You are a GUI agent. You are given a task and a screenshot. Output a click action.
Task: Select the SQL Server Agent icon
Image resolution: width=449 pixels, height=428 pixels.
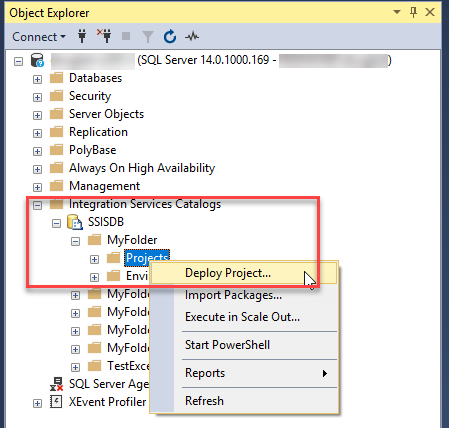point(56,384)
